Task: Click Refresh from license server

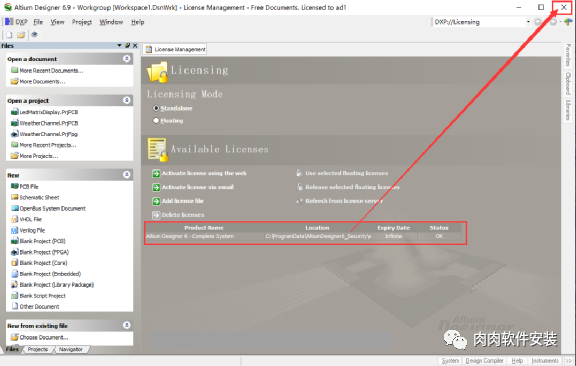Action: tap(339, 201)
